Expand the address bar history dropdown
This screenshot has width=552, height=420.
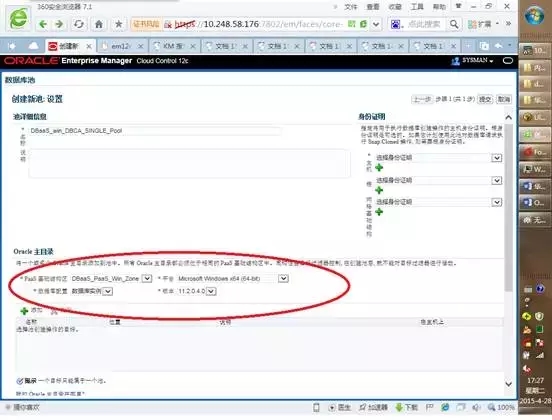[376, 24]
